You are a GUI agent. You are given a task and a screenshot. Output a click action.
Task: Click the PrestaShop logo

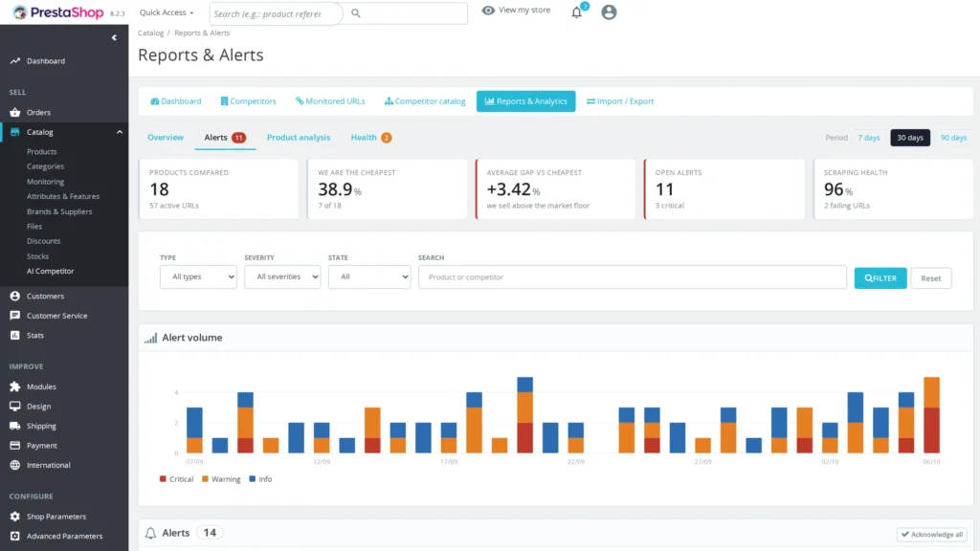pos(58,12)
